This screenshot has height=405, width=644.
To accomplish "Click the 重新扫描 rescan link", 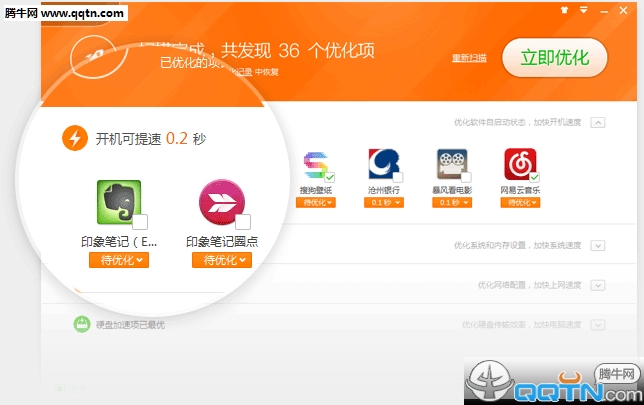I will click(469, 58).
